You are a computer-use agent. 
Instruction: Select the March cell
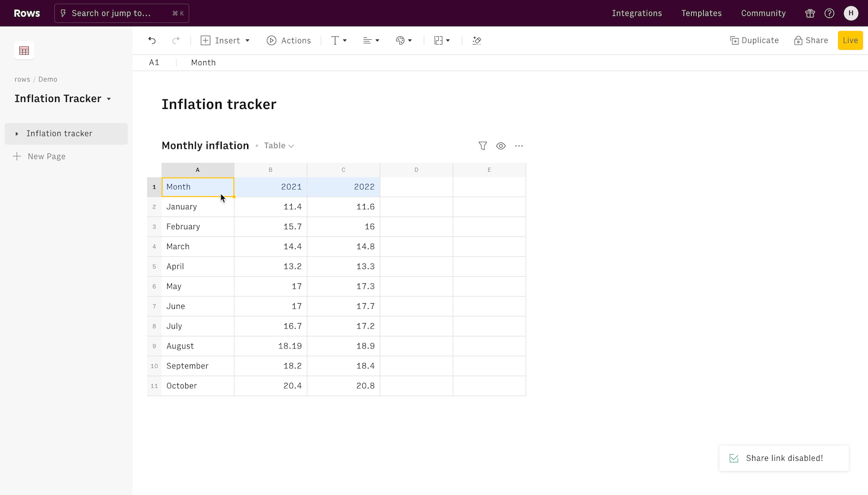(x=198, y=247)
